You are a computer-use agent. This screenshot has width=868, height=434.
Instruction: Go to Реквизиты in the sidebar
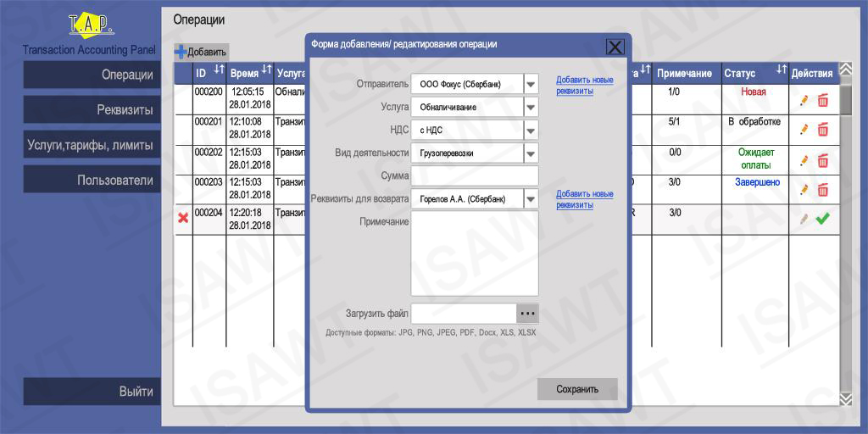pos(92,109)
